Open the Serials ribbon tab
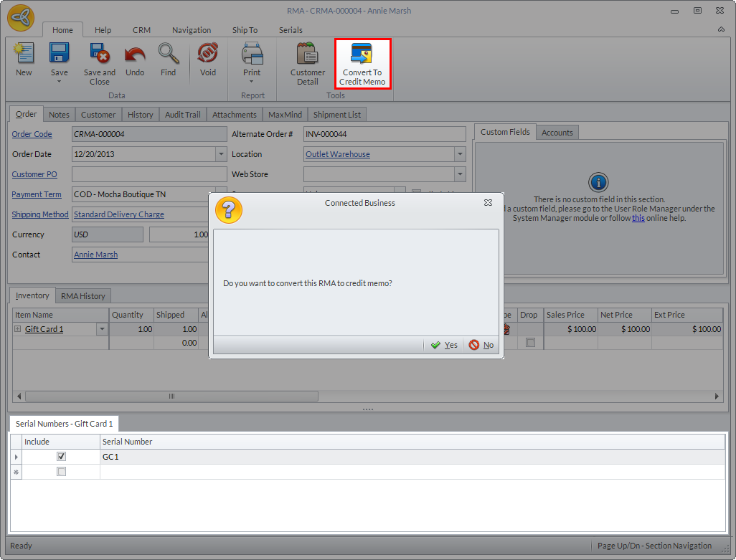This screenshot has width=736, height=560. point(291,30)
